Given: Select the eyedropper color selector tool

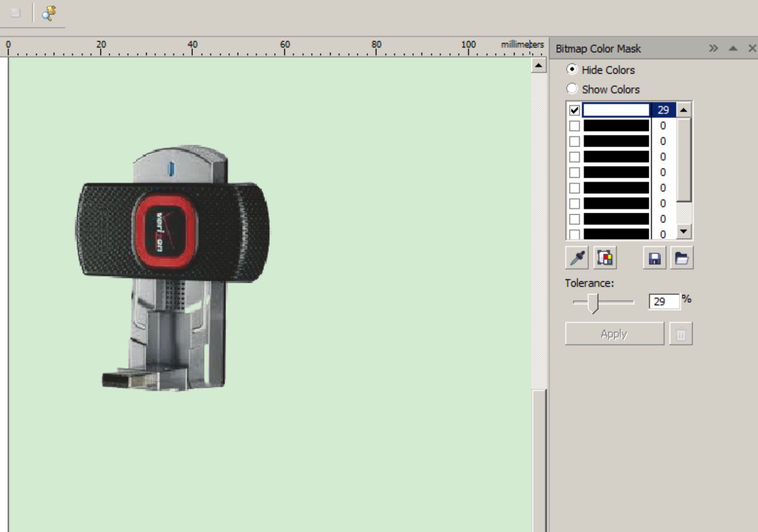Looking at the screenshot, I should click(577, 258).
